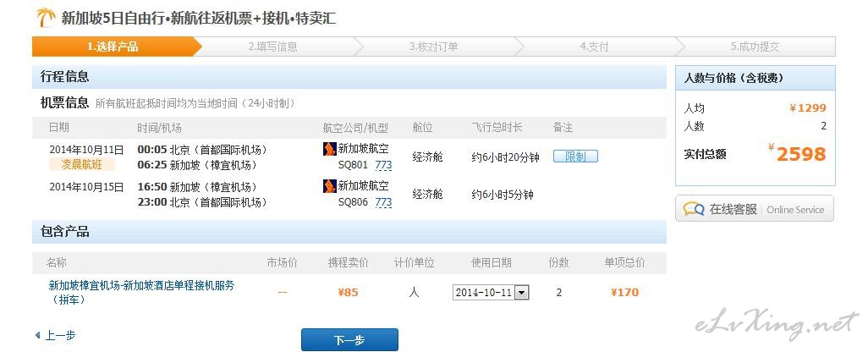
Task: Click flight number SQ801
Action: coord(353,165)
